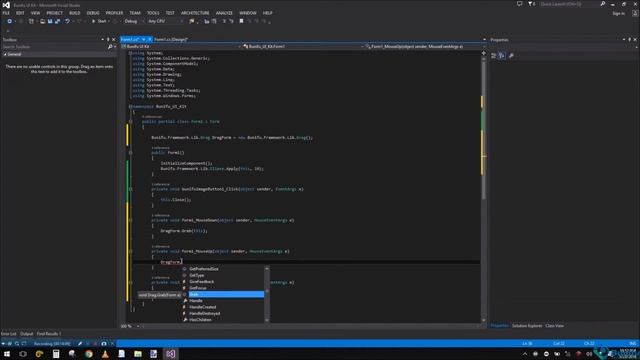This screenshot has height=360, width=640.
Task: Open the Bunifu_UI_Kit.Form1 type navigation dropdown
Action: [x=302, y=47]
